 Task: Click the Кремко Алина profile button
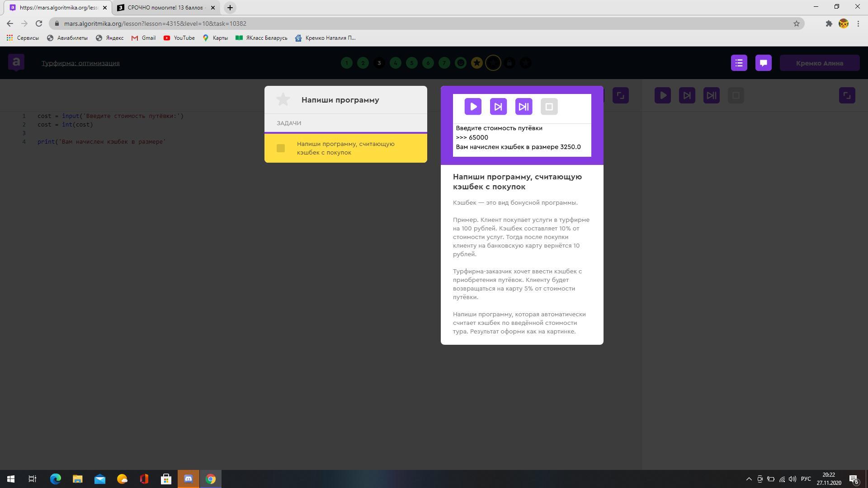[819, 63]
